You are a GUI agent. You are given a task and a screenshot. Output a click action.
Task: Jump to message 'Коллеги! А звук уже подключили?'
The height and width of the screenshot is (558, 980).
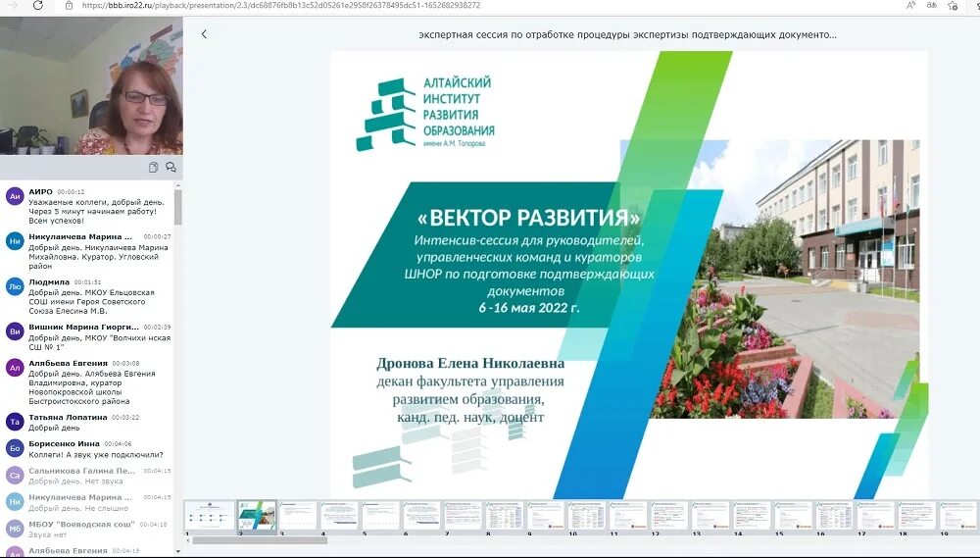(x=96, y=455)
